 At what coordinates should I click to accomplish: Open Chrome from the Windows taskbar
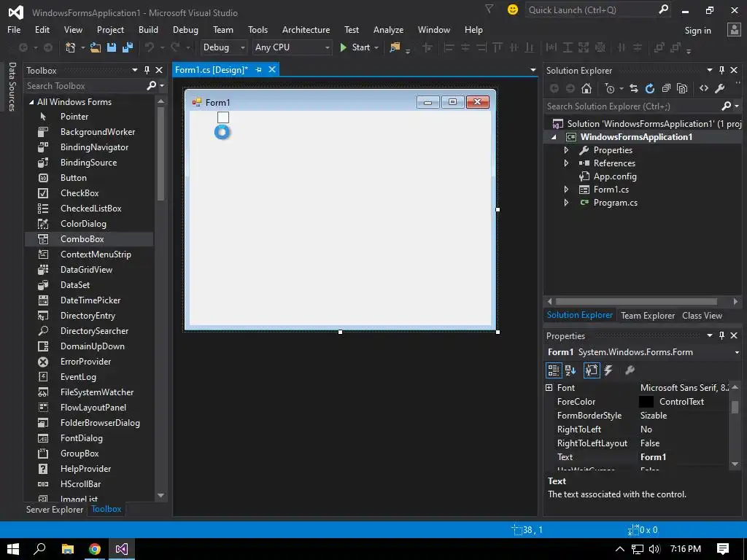tap(95, 549)
